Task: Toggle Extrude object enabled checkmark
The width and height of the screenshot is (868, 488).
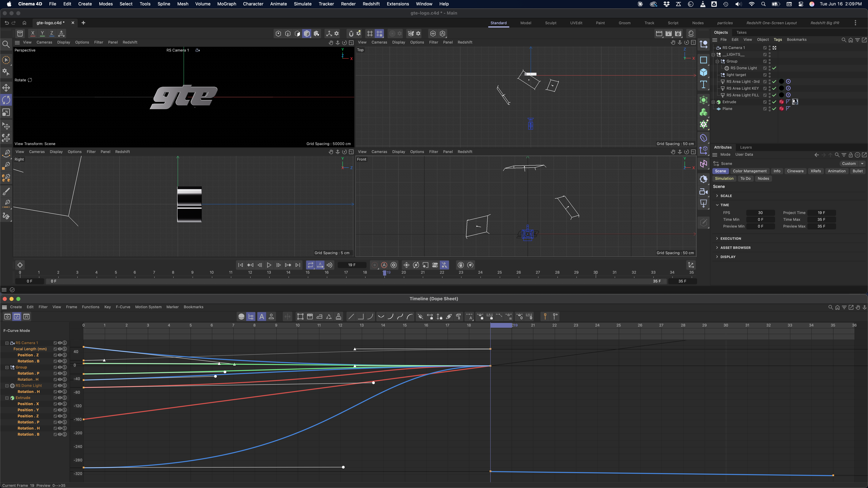Action: point(774,102)
